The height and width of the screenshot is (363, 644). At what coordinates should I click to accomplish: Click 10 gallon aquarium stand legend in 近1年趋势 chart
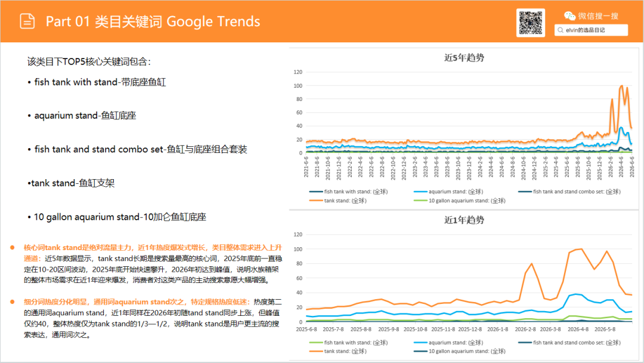[460, 351]
